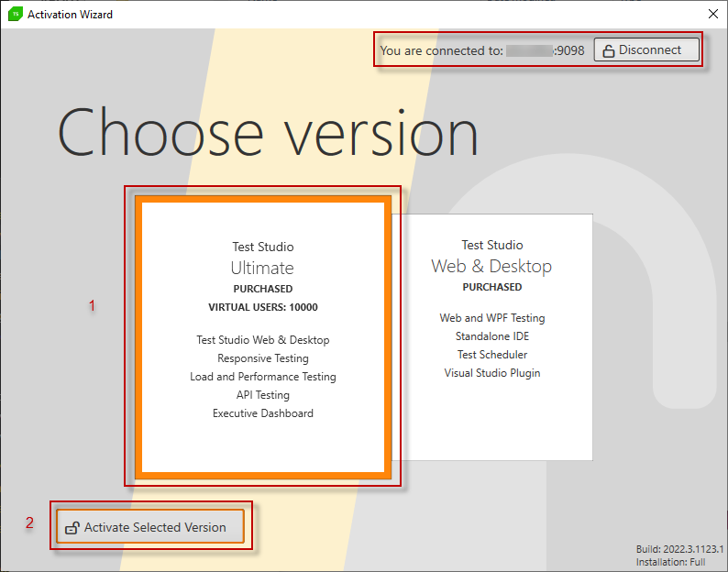Click 'Test Scheduler' feature text
The height and width of the screenshot is (572, 728).
click(x=492, y=355)
